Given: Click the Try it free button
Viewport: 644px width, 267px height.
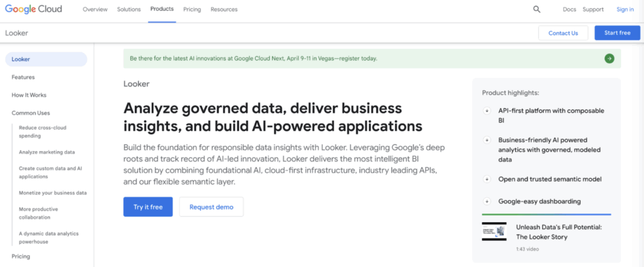Looking at the screenshot, I should [148, 207].
